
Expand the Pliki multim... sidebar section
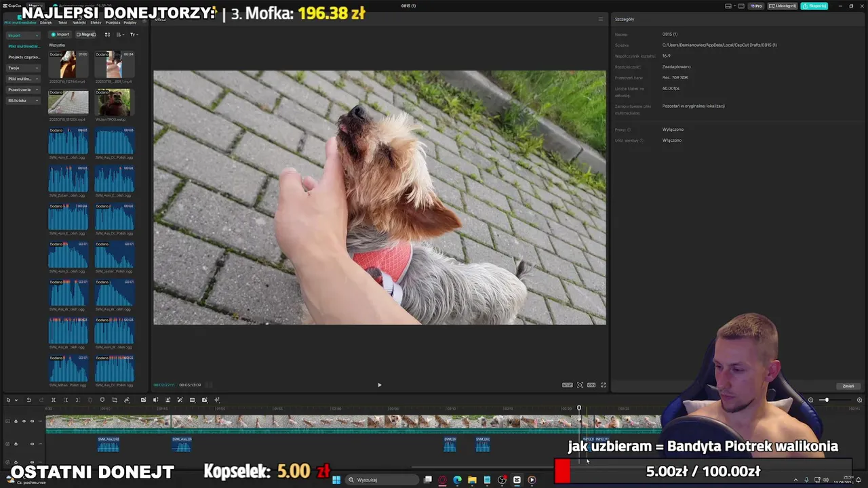[23, 79]
